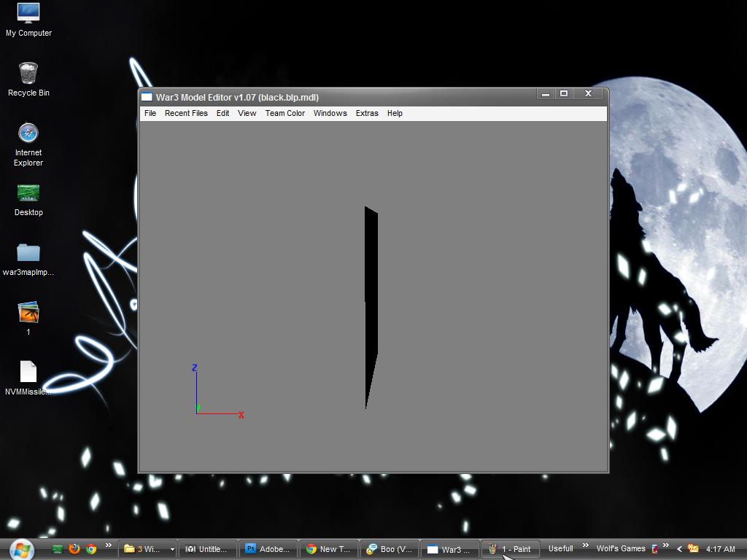Open the View menu
The image size is (747, 560).
point(247,113)
